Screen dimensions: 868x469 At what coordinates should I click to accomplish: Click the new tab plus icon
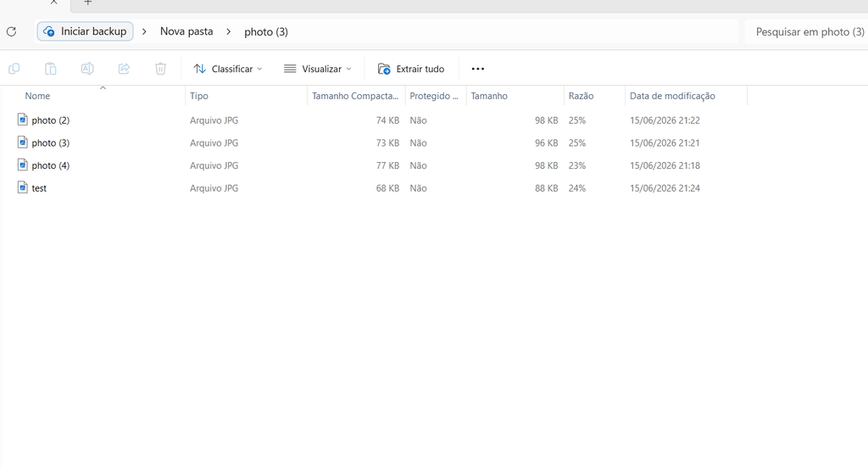87,3
